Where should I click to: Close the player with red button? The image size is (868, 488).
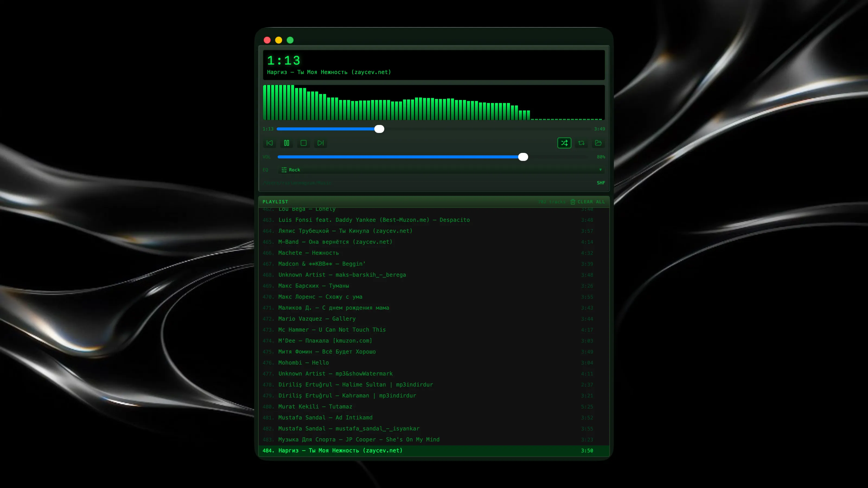tap(267, 40)
